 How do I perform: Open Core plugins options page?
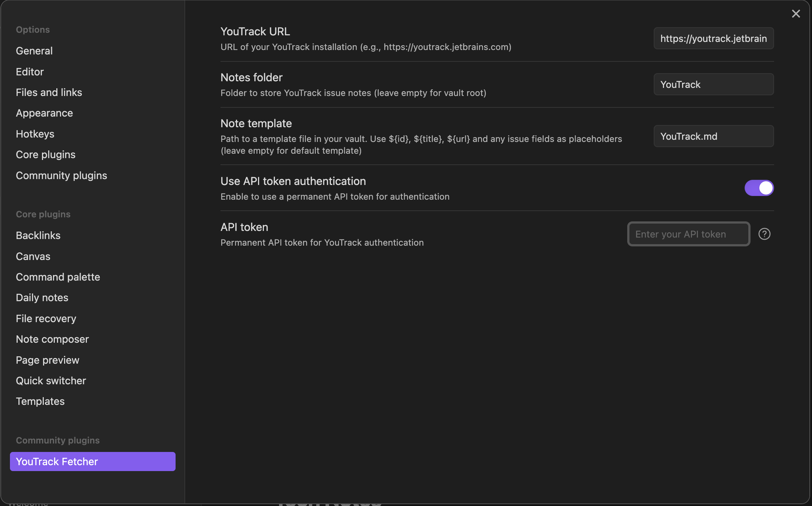(46, 154)
